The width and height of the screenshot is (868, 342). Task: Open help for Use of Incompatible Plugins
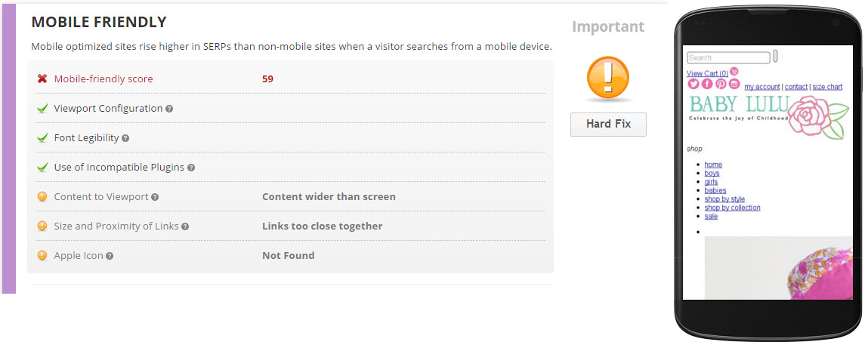pos(191,168)
